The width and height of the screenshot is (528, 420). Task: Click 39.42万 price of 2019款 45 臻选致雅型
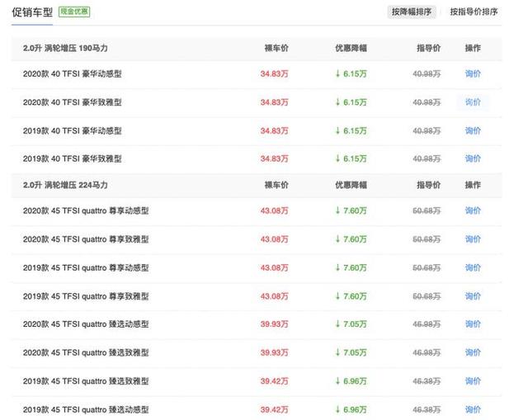point(274,381)
